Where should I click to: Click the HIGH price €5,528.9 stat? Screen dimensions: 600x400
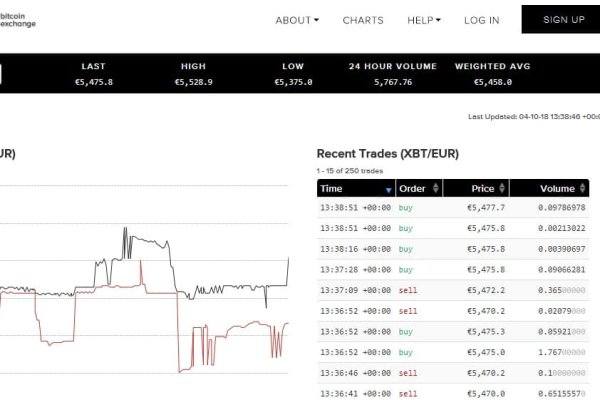tap(194, 82)
